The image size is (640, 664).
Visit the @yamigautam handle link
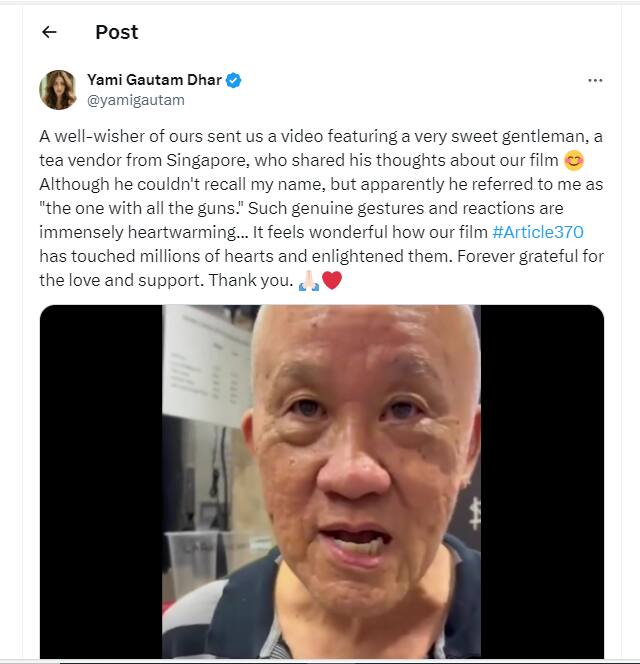click(136, 100)
